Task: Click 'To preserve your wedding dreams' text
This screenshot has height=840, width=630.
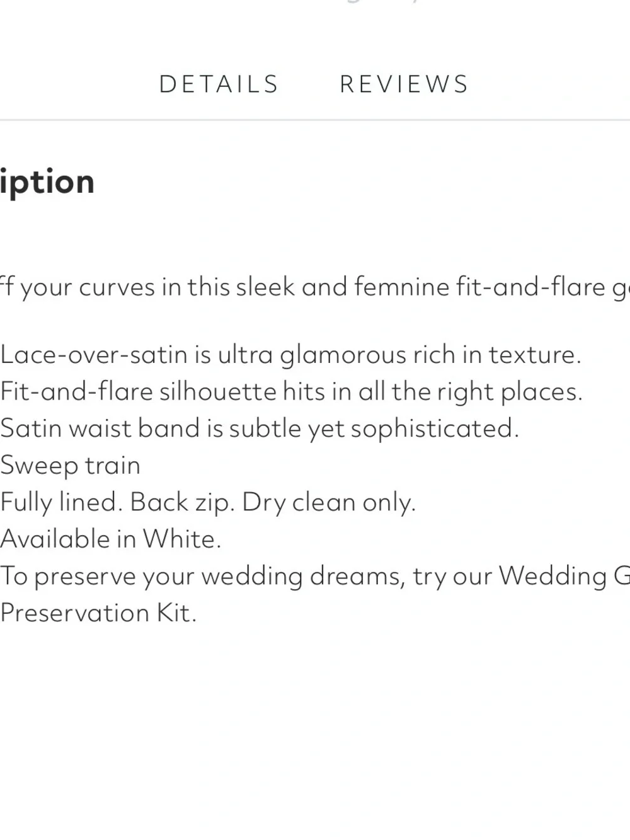Action: click(x=203, y=577)
